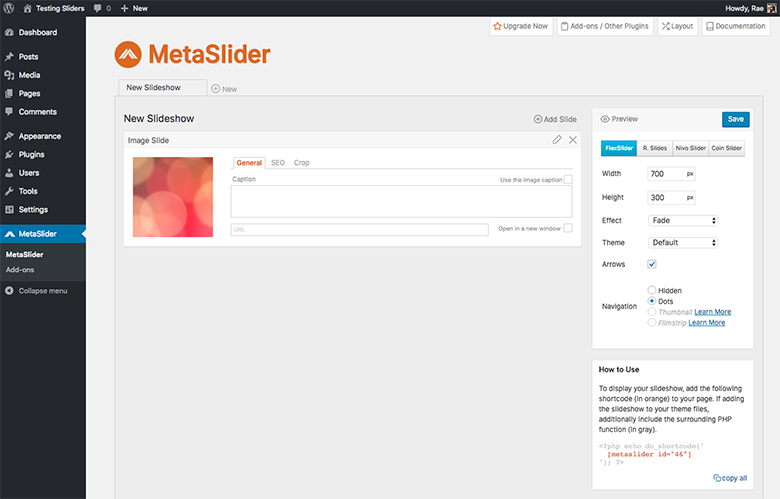Click the Width input field
Viewport: 780px width, 499px height.
click(671, 174)
